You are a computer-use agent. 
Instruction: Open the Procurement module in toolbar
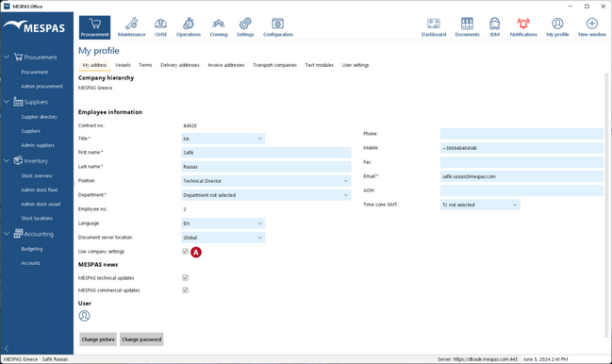[94, 27]
